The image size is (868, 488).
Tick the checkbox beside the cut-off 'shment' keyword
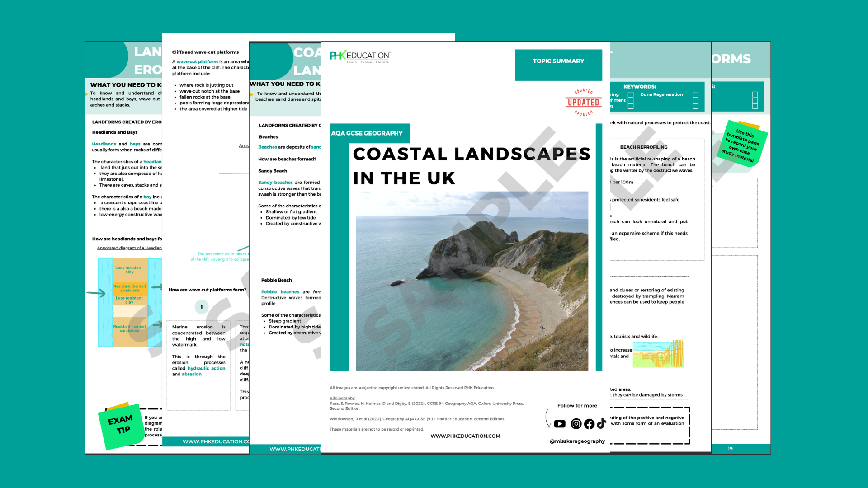(x=631, y=100)
